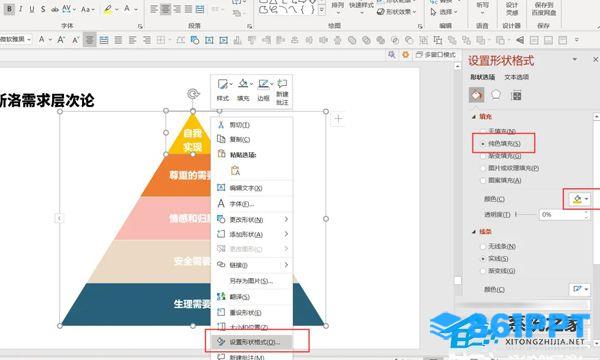
Task: Open SmartArt text pane side arrow
Action: pyautogui.click(x=59, y=218)
